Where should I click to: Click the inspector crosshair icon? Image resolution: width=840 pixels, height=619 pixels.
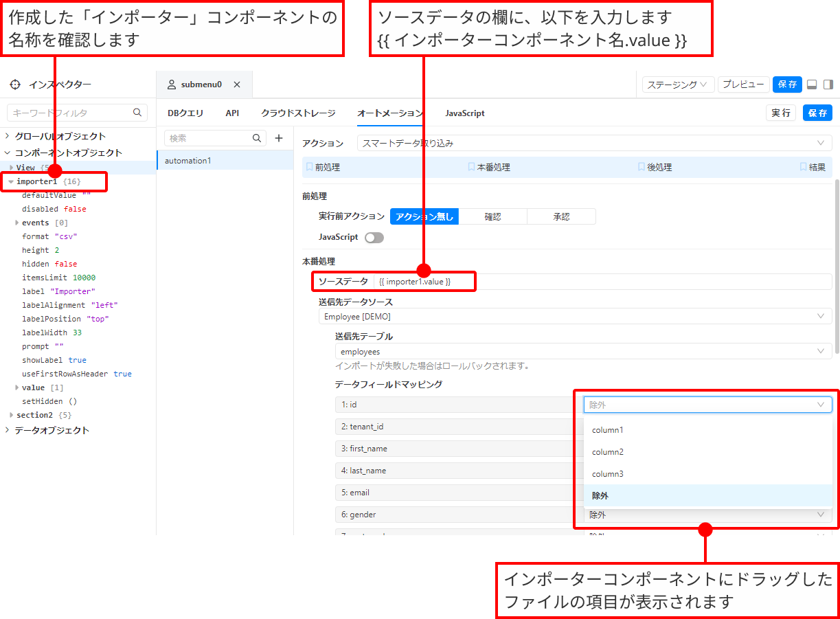[15, 85]
